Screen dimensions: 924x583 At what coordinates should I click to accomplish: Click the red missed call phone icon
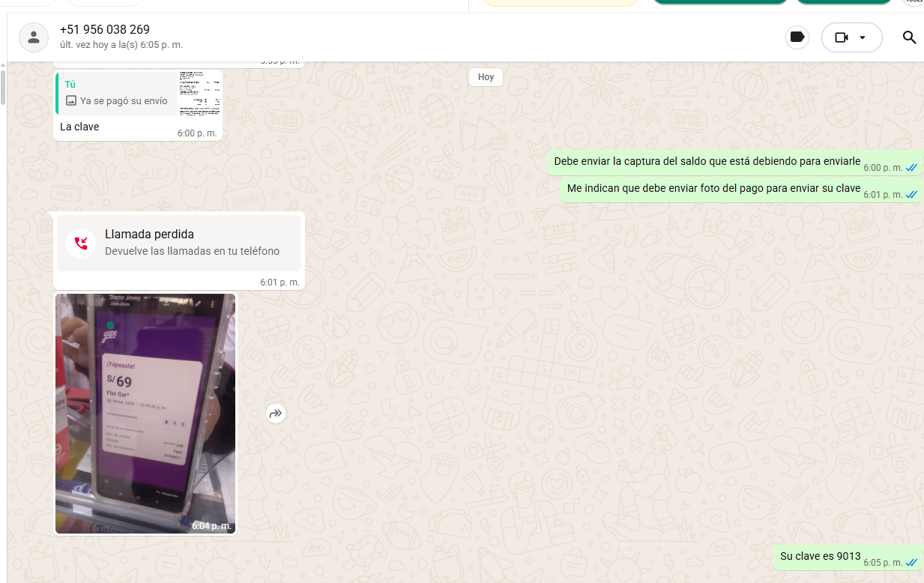[x=81, y=243]
